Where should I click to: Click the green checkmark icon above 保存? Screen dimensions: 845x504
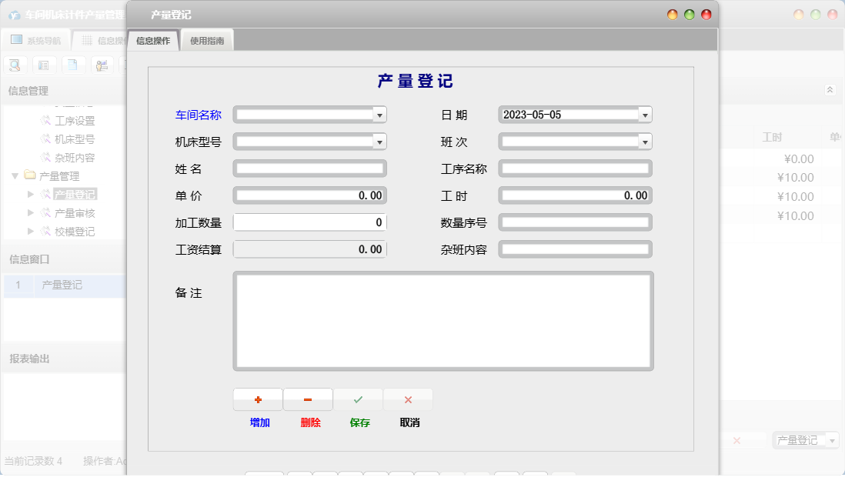(358, 399)
